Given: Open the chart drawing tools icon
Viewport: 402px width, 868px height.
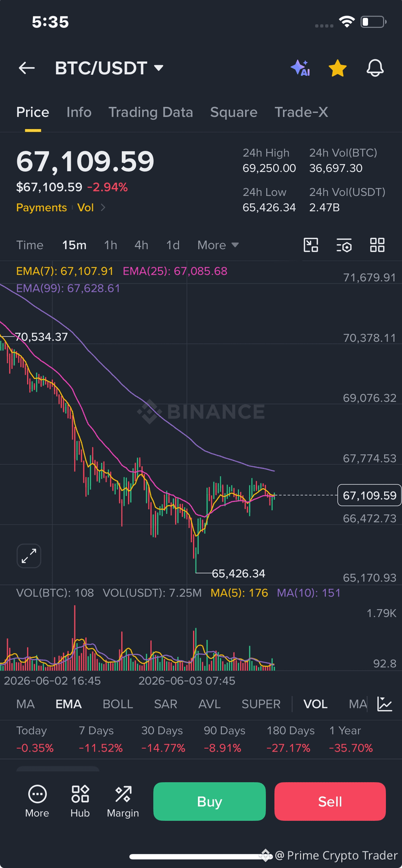Looking at the screenshot, I should [x=311, y=245].
